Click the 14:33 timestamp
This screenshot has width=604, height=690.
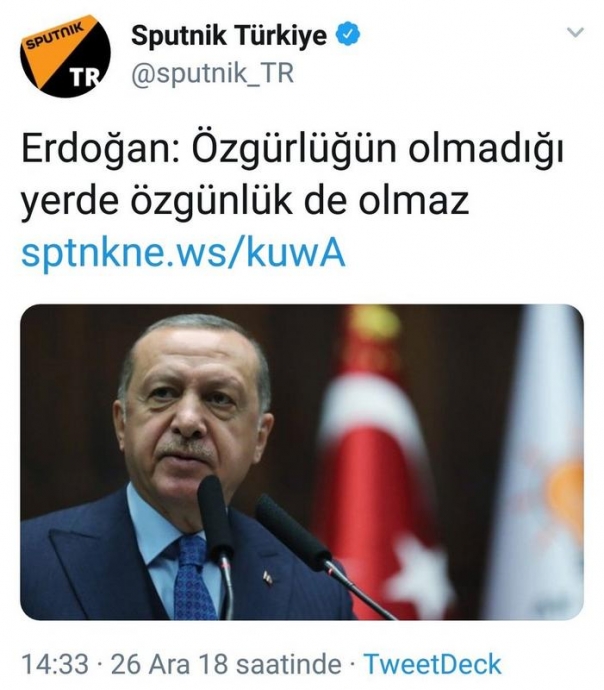(x=55, y=664)
